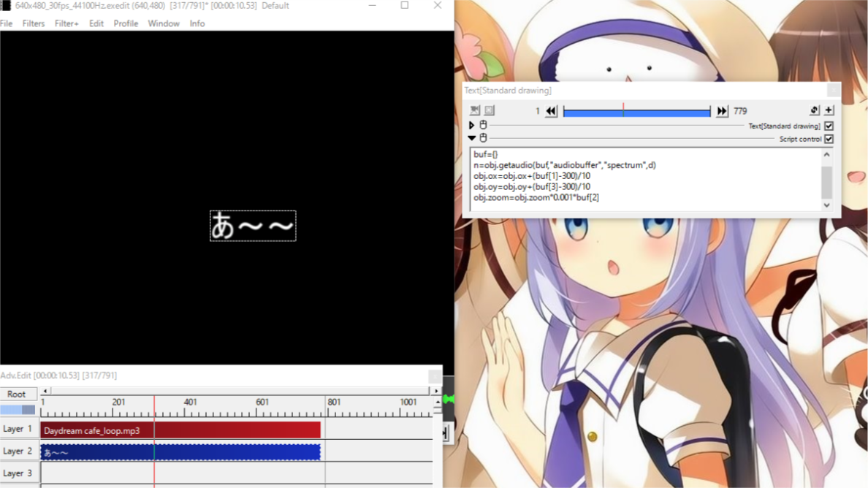Toggle Layer 3 header button
The width and height of the screenshot is (868, 488).
coord(18,473)
